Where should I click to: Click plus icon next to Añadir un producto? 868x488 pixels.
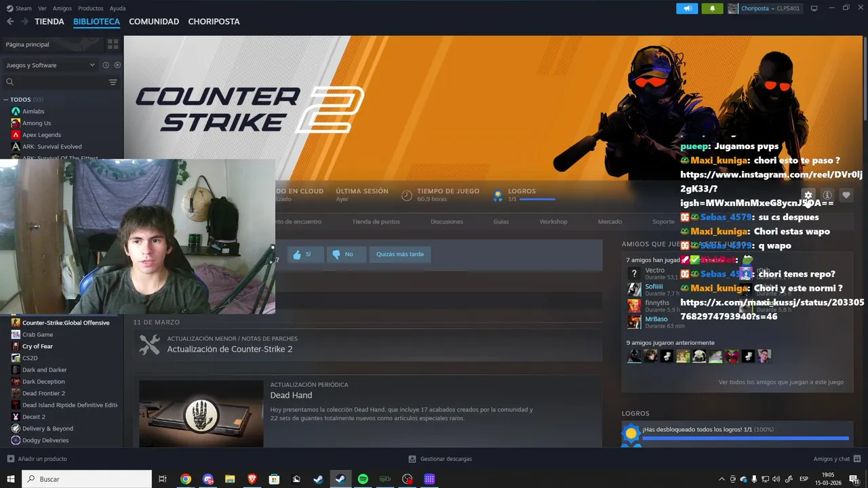[x=10, y=459]
